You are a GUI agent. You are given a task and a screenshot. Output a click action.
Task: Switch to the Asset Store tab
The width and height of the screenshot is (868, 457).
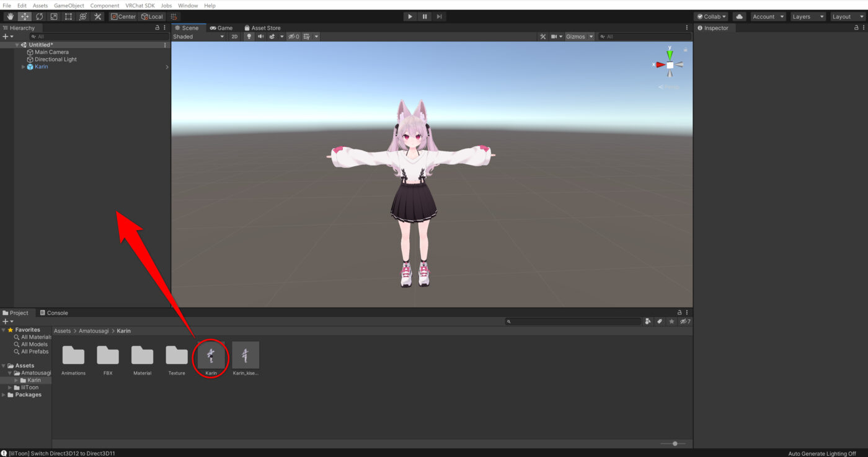click(x=262, y=28)
